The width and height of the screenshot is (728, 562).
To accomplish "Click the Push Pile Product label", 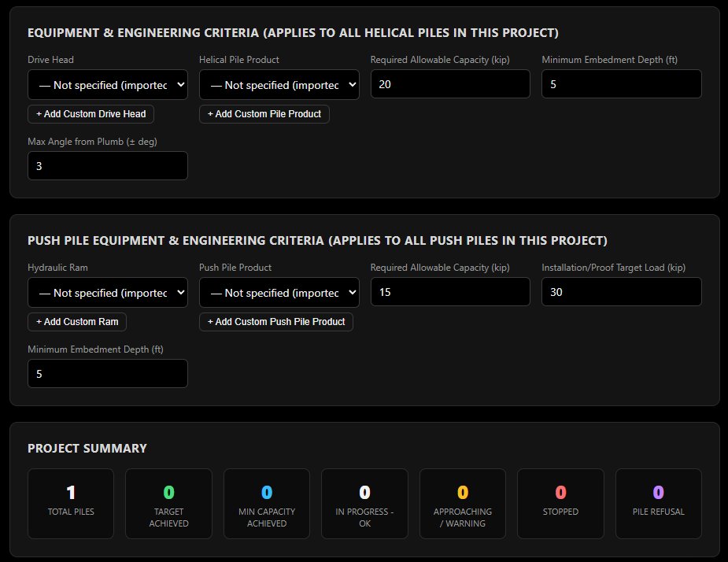I will (x=235, y=268).
